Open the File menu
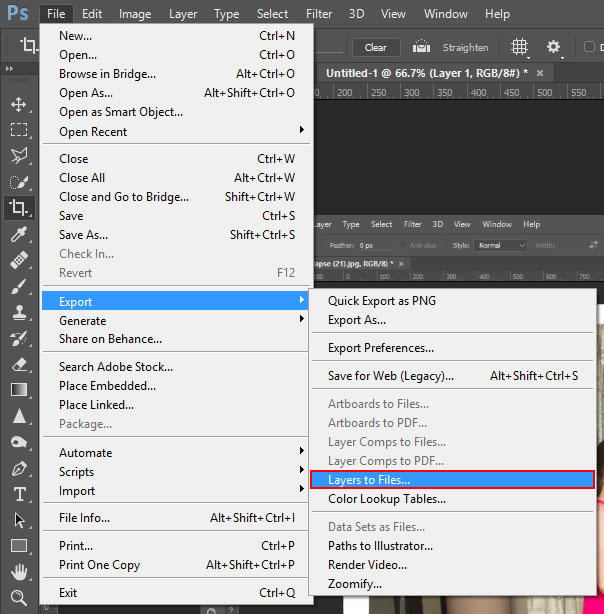Screen dimensions: 604x614 56,14
